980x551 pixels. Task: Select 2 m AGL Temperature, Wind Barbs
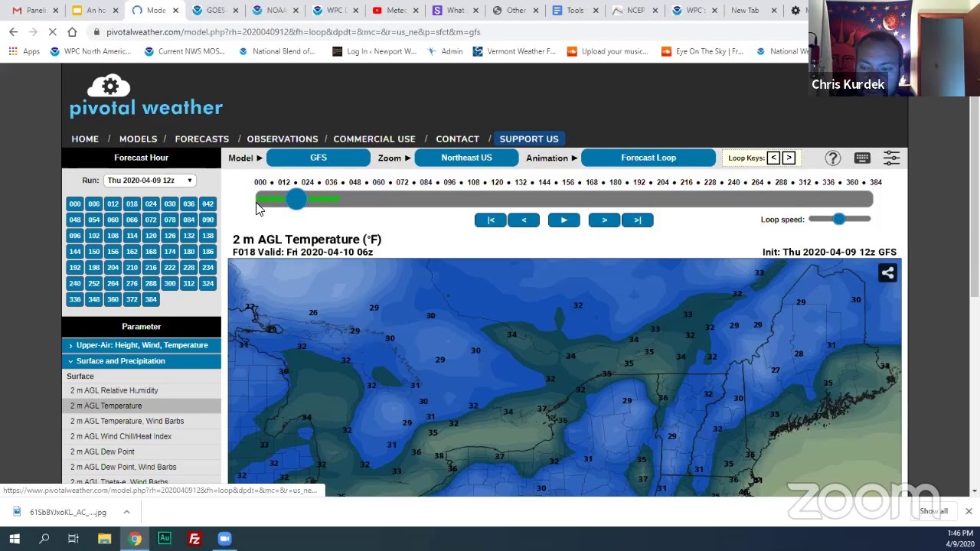[127, 421]
